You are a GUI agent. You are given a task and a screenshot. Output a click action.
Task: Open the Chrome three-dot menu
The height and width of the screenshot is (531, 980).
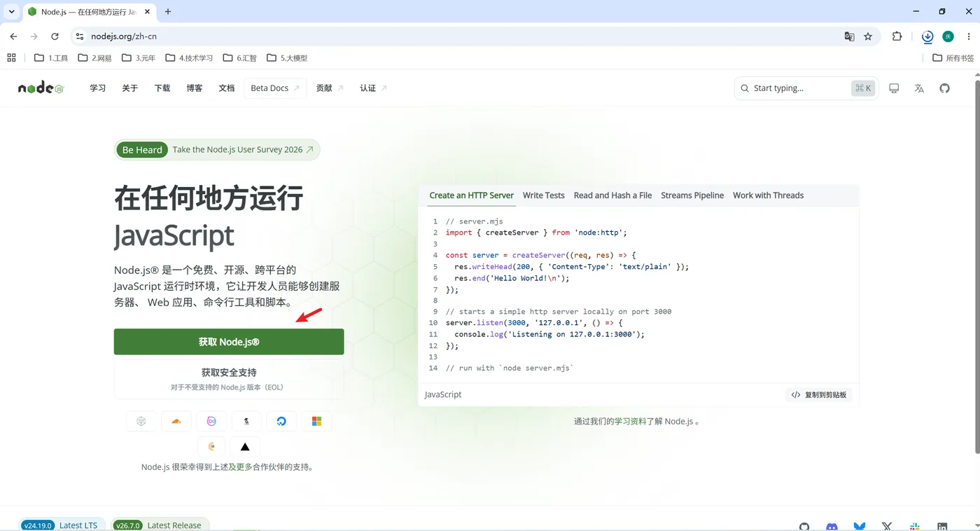tap(968, 36)
